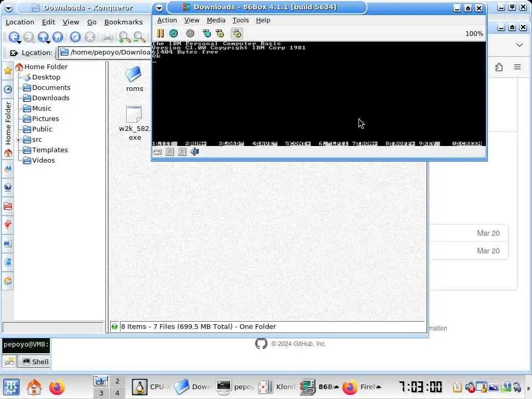Launch Firefox from the panel launcher
This screenshot has height=399, width=532.
(57, 387)
